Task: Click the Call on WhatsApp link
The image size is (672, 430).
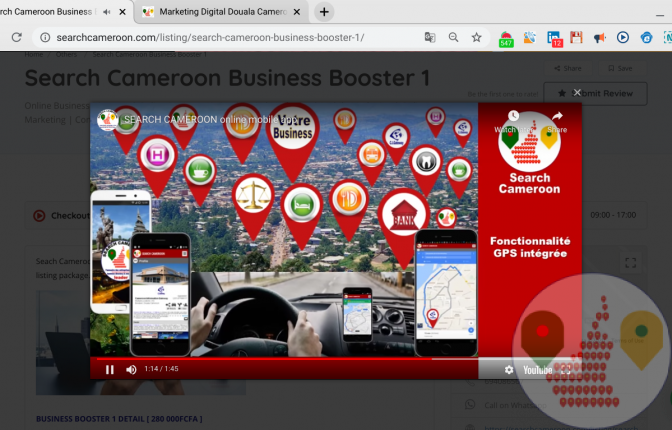Action: coord(515,405)
